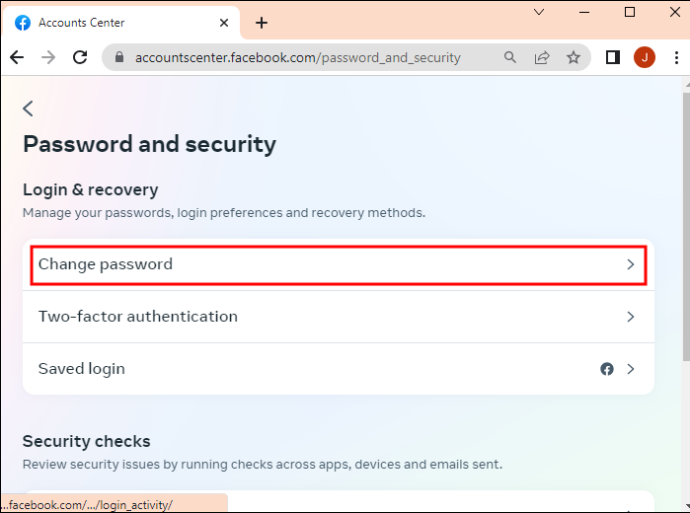Open Change password option
The height and width of the screenshot is (513, 690).
coord(338,265)
